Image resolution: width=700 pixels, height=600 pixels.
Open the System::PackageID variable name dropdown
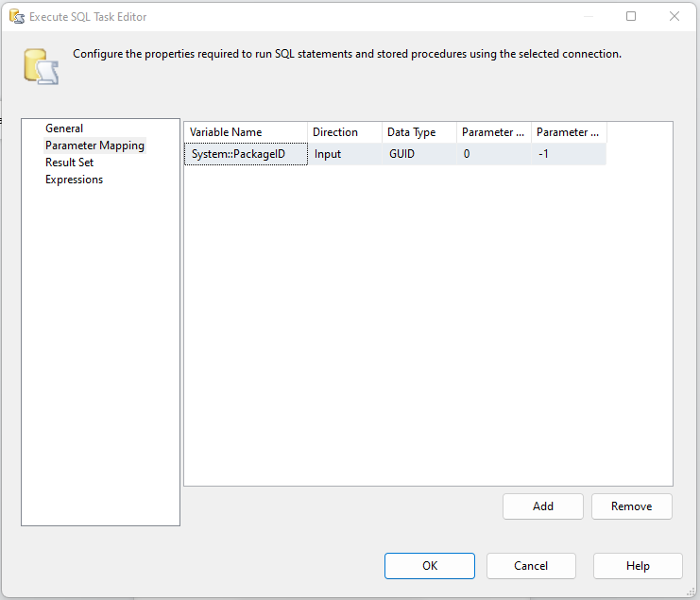[x=246, y=154]
